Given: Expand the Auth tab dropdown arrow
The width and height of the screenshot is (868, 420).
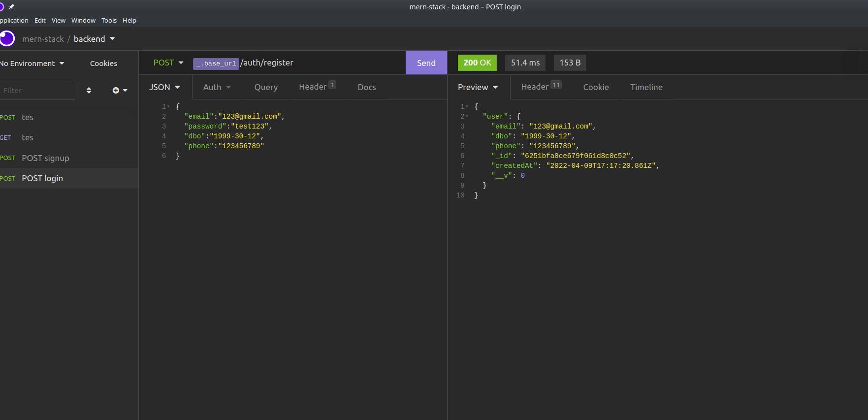Looking at the screenshot, I should pyautogui.click(x=228, y=87).
